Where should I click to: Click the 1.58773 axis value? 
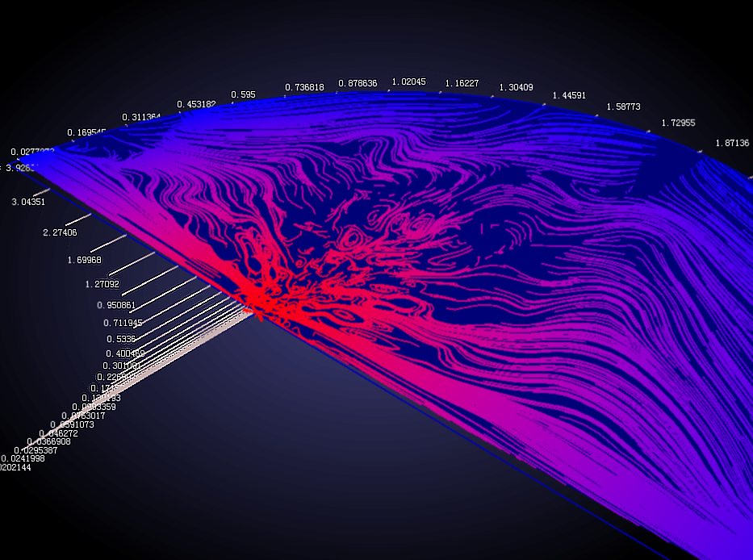623,107
